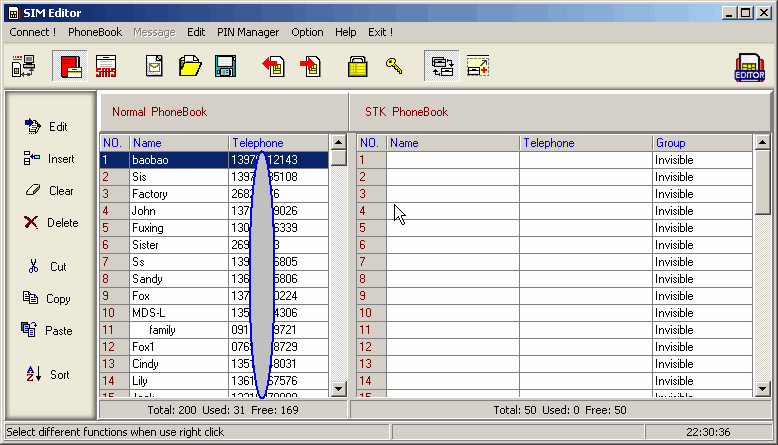This screenshot has height=445, width=778.
Task: Click the Copy button
Action: [47, 299]
